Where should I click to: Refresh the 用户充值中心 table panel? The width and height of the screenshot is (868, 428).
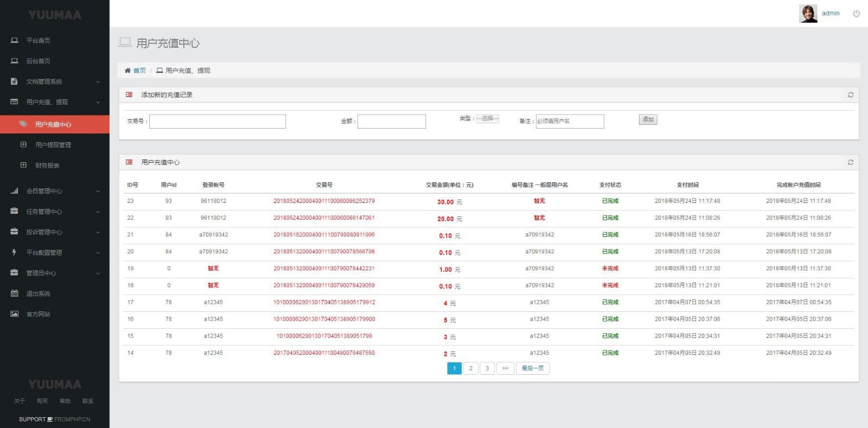(850, 162)
